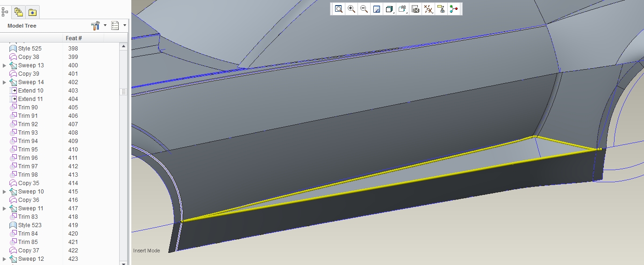
Task: Click the Model Tree Show list icon
Action: 115,26
